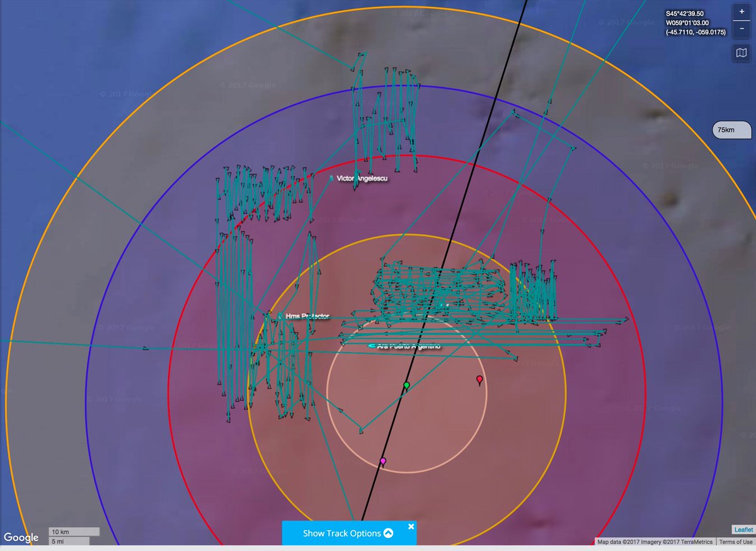The height and width of the screenshot is (551, 756).
Task: Close the Show Track Options bar
Action: [411, 526]
